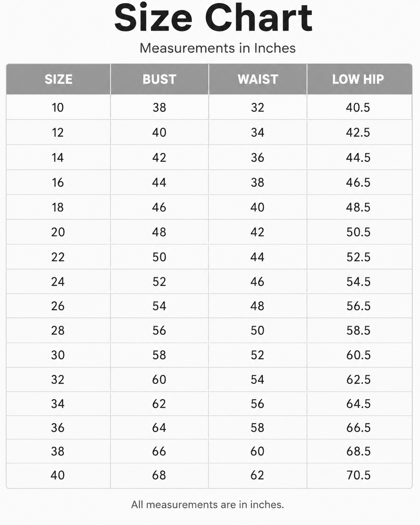Click the footer note about inches
This screenshot has width=420, height=525.
click(207, 505)
